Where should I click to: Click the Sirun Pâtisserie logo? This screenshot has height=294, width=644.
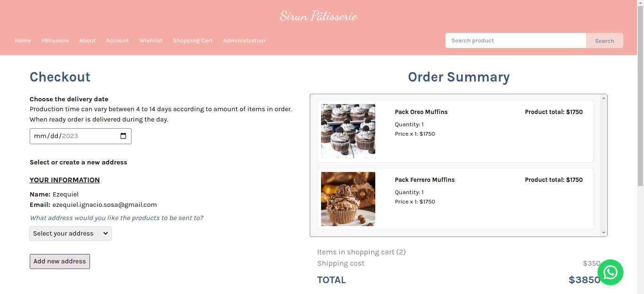tap(318, 16)
